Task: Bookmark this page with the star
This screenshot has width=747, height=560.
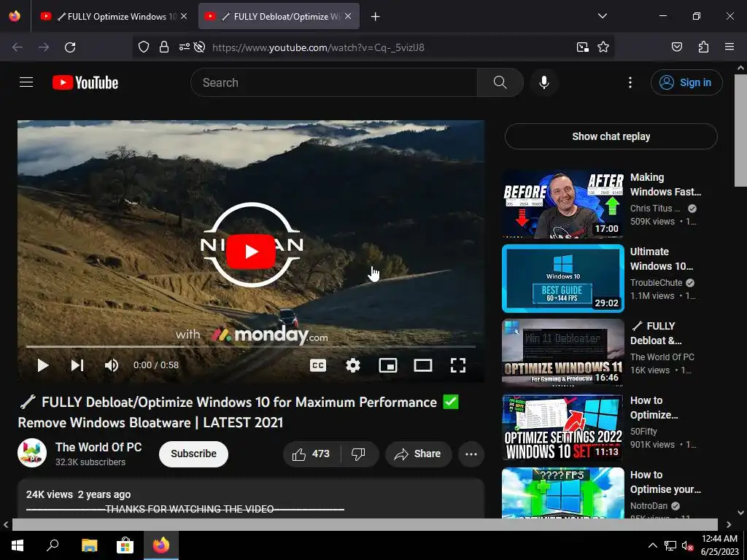Action: (603, 47)
